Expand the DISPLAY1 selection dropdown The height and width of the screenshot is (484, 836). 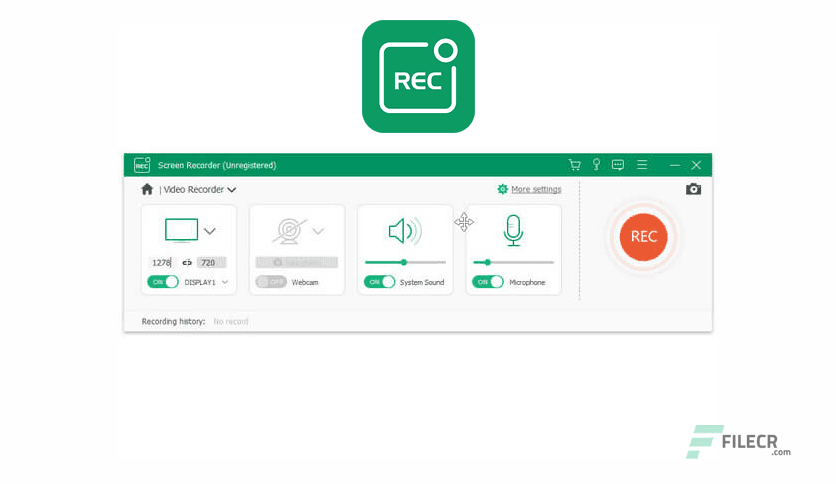(x=225, y=283)
